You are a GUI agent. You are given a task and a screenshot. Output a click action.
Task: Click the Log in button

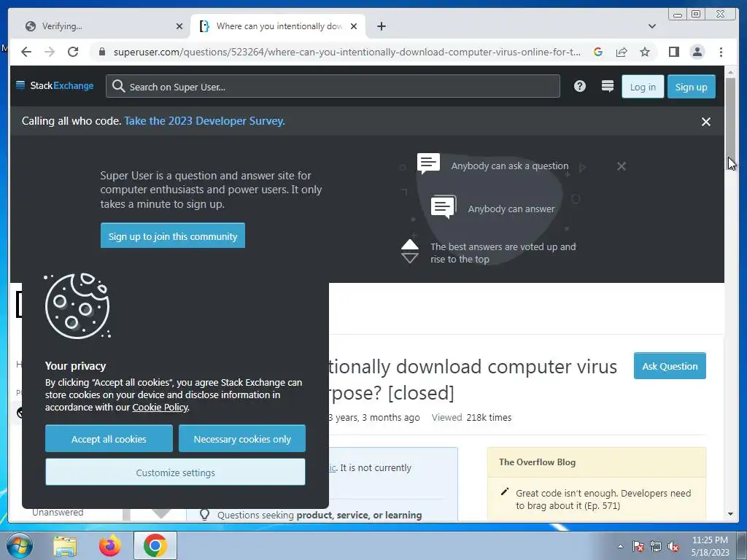pos(643,87)
